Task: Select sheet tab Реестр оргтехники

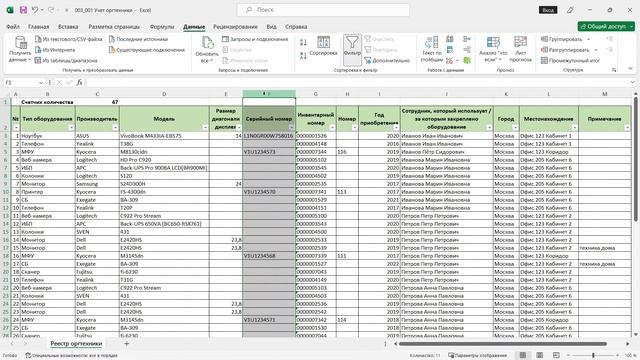Action: click(x=76, y=344)
